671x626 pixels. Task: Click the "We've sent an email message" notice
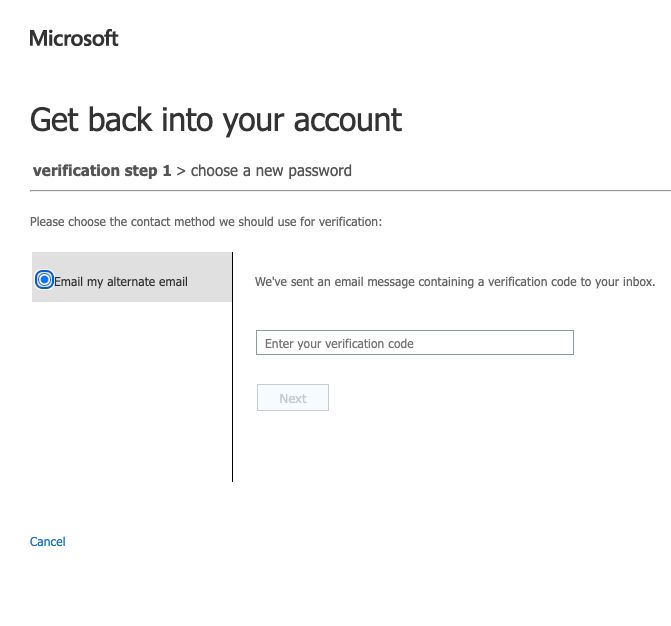pos(455,282)
